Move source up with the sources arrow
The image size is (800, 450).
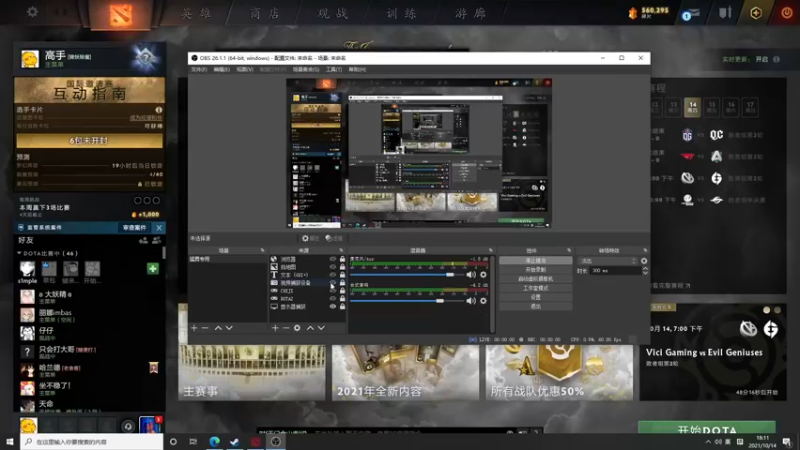coord(310,328)
